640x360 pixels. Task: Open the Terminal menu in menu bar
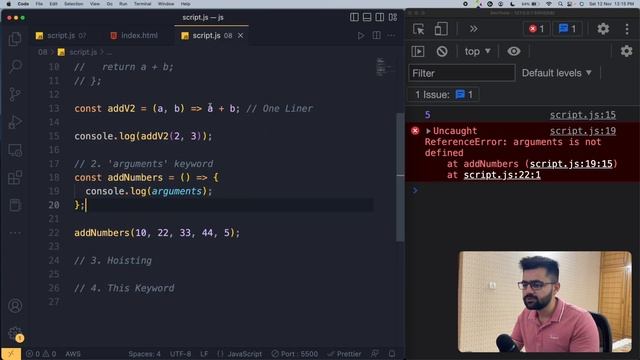[x=142, y=4]
